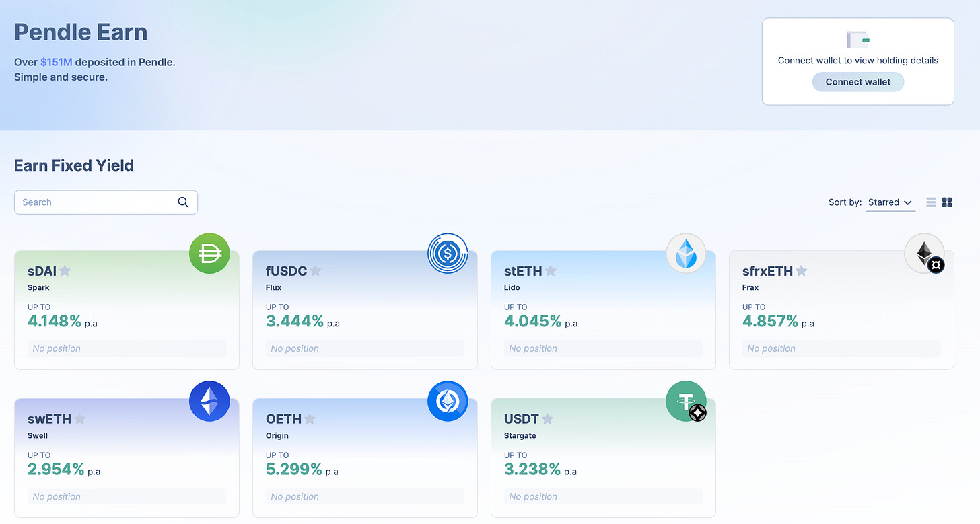
Task: Click fUSDC 3.444% yield value
Action: point(295,322)
